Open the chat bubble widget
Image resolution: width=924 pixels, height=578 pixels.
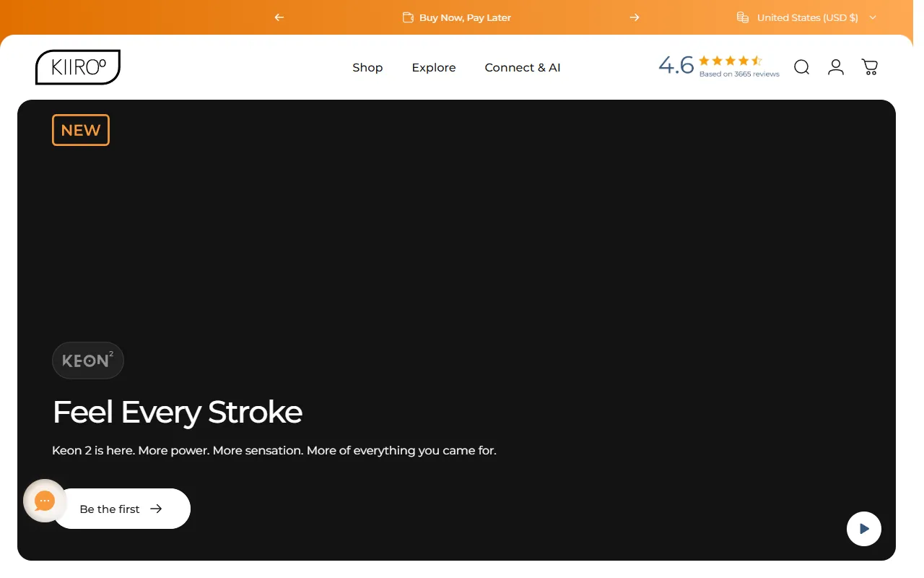pos(45,501)
